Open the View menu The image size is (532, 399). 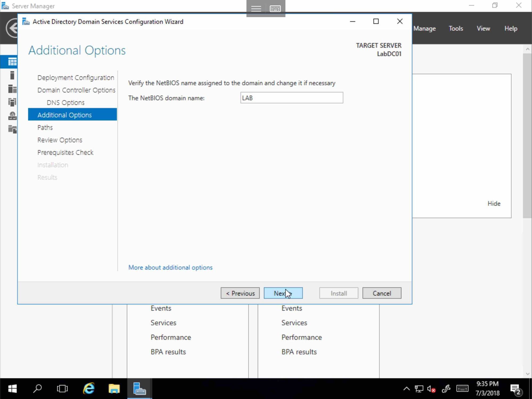[x=483, y=28]
